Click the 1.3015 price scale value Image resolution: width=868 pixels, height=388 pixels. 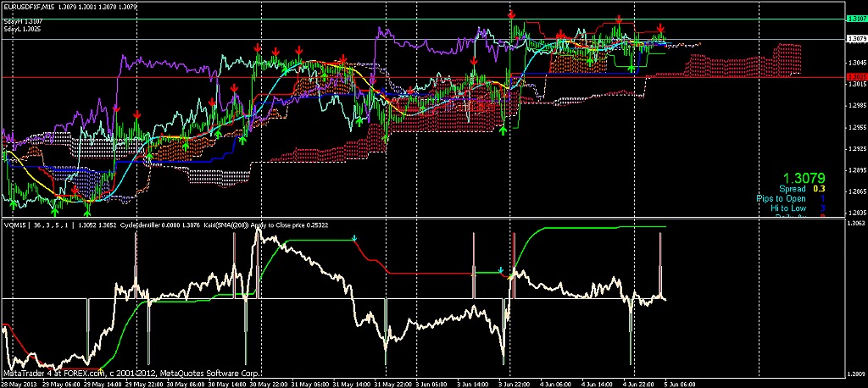[856, 84]
